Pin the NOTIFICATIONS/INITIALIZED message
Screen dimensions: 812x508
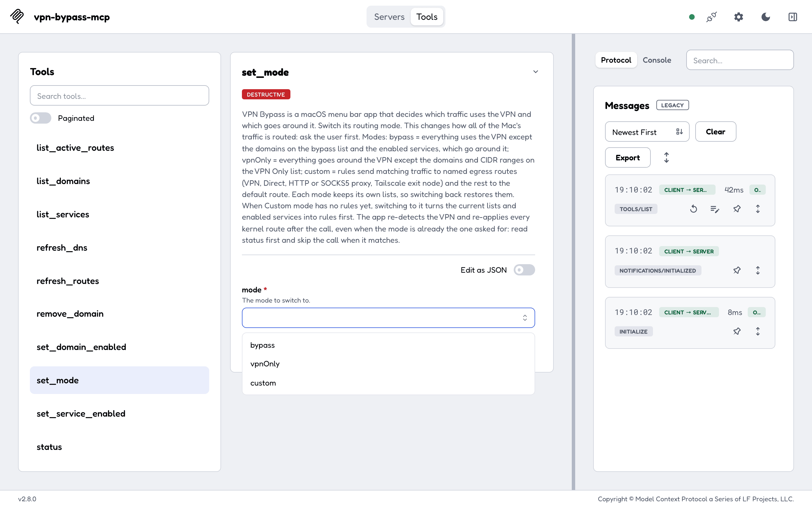click(x=737, y=270)
